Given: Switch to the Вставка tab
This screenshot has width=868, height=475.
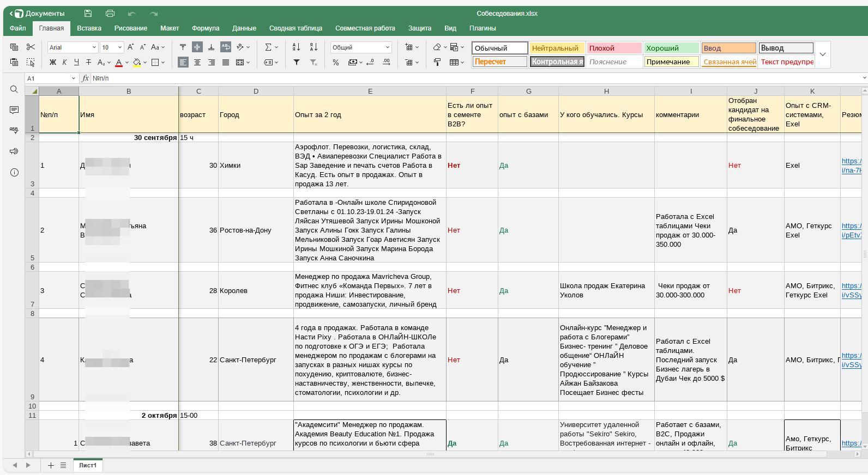Looking at the screenshot, I should pos(89,28).
